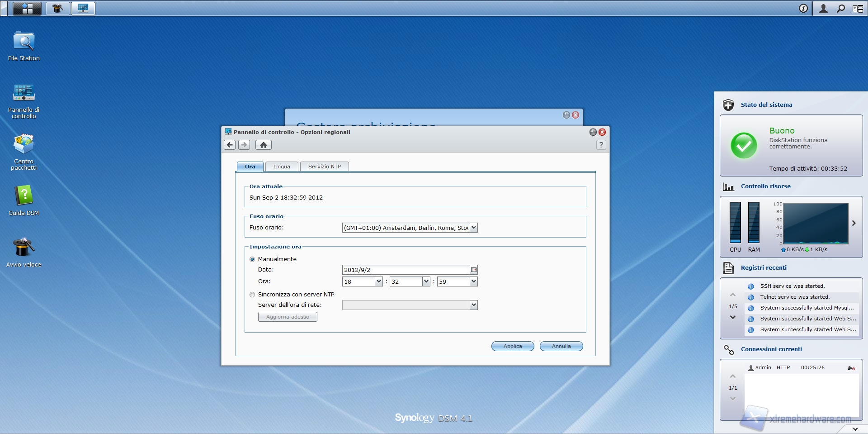Expand the Fuso orario timezone dropdown
The width and height of the screenshot is (868, 434).
pyautogui.click(x=473, y=228)
